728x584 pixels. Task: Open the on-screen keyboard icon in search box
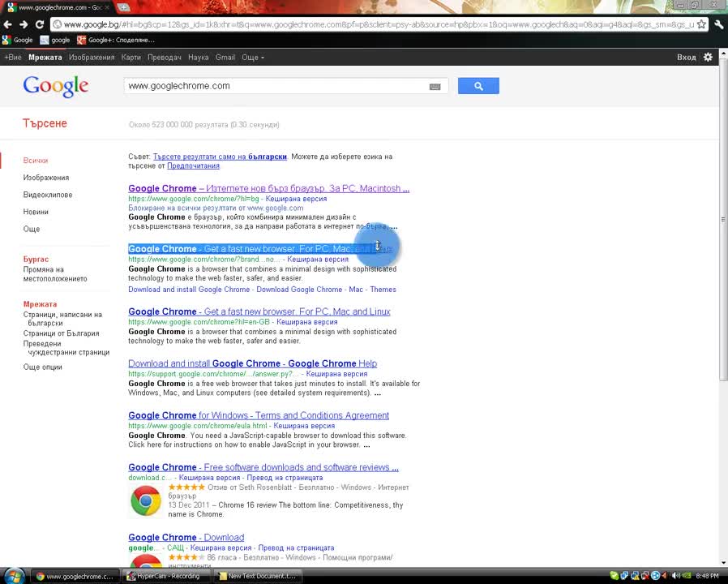(x=435, y=87)
